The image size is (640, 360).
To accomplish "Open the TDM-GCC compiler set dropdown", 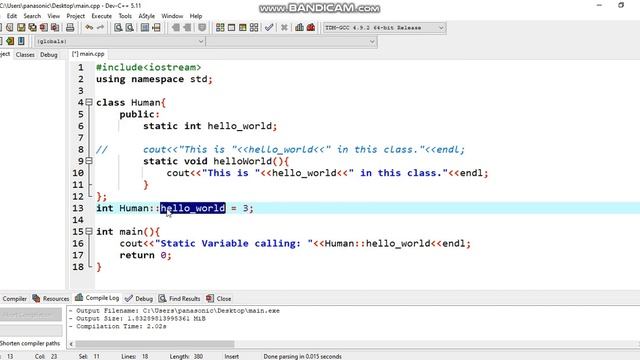I will pos(384,28).
